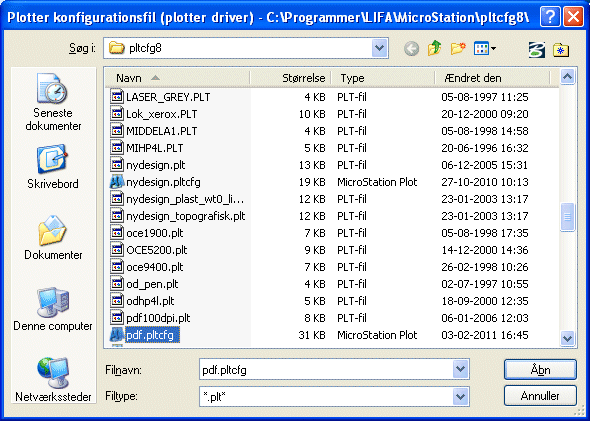The image size is (590, 421).
Task: Select nydesign_plast_wt0_li... file icon
Action: pyautogui.click(x=117, y=199)
